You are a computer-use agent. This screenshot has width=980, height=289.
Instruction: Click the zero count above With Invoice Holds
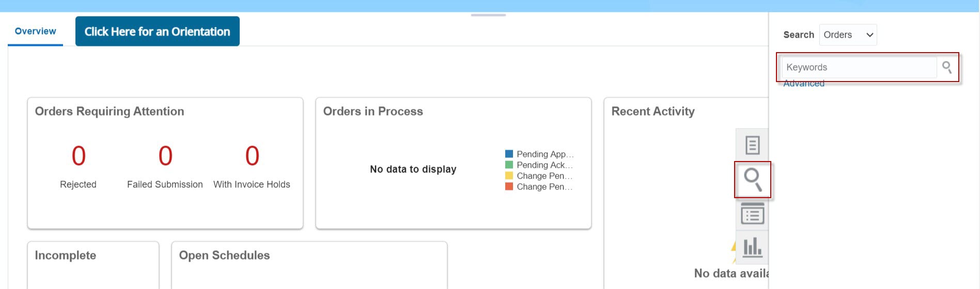click(x=252, y=156)
